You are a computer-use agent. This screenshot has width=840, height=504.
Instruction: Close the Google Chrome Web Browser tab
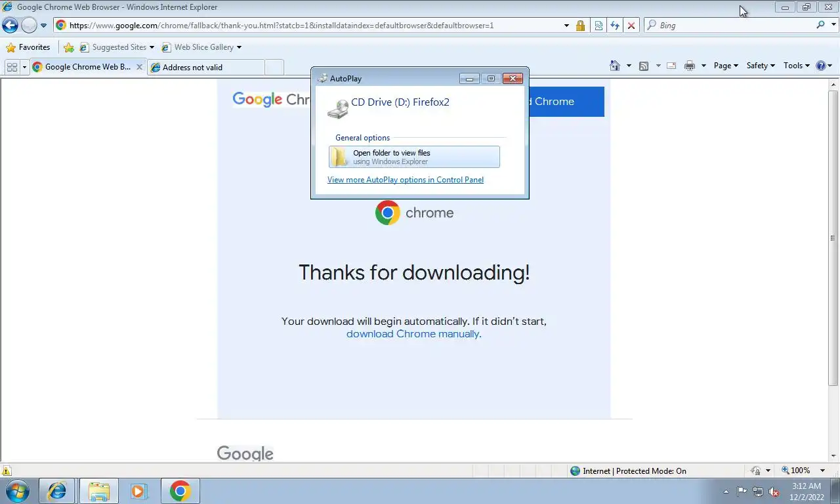point(139,67)
